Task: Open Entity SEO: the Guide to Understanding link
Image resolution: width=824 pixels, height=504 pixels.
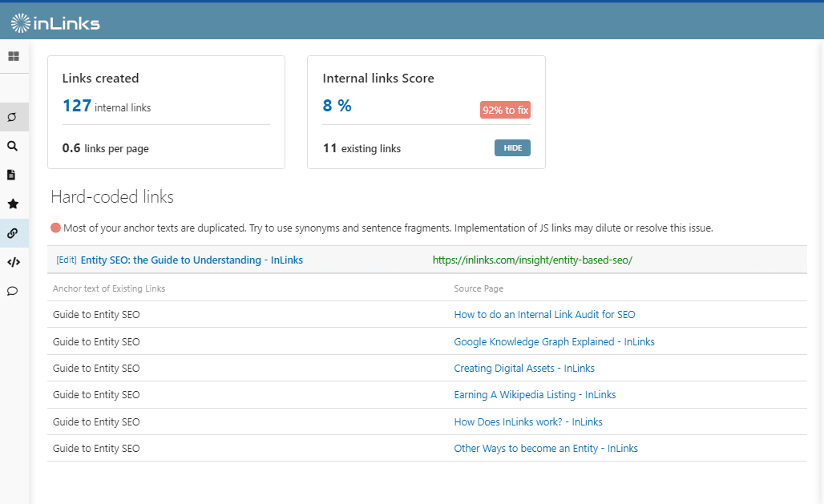Action: (192, 260)
